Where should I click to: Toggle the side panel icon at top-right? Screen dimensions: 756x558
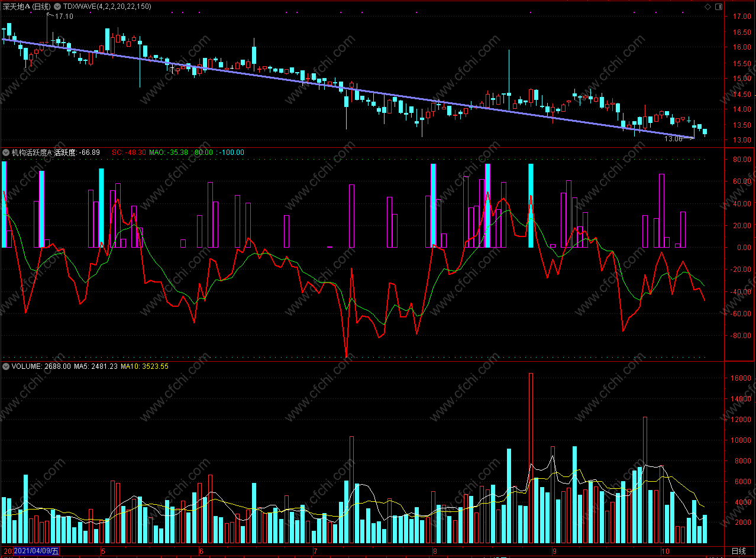[x=719, y=7]
